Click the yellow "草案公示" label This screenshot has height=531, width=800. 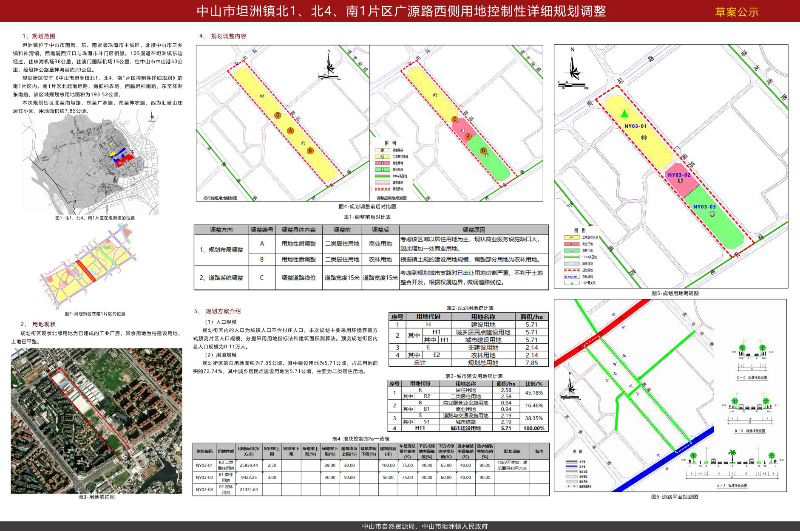(737, 12)
